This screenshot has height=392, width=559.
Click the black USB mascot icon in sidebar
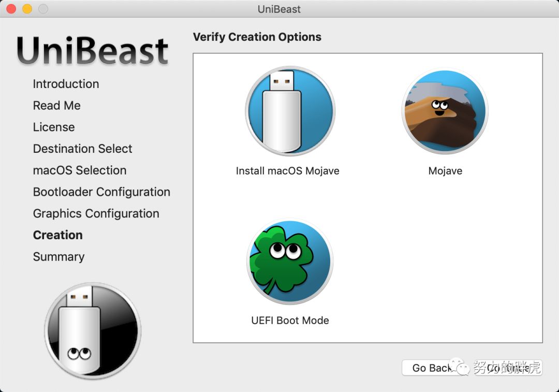click(x=93, y=331)
